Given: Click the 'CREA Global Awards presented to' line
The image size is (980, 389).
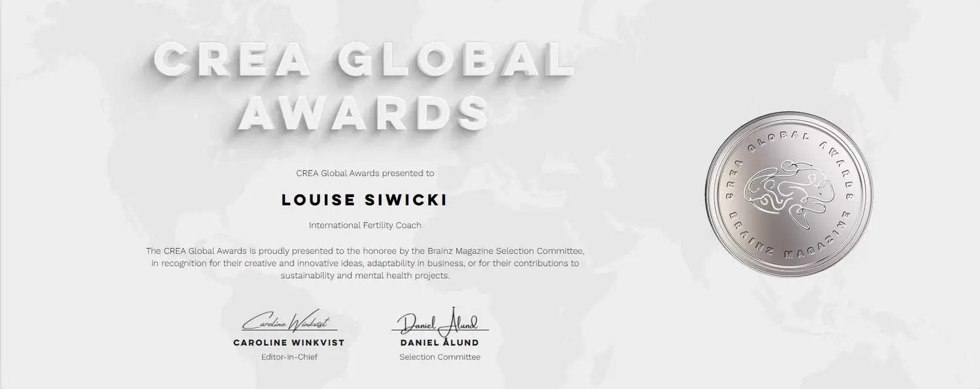Looking at the screenshot, I should 365,174.
